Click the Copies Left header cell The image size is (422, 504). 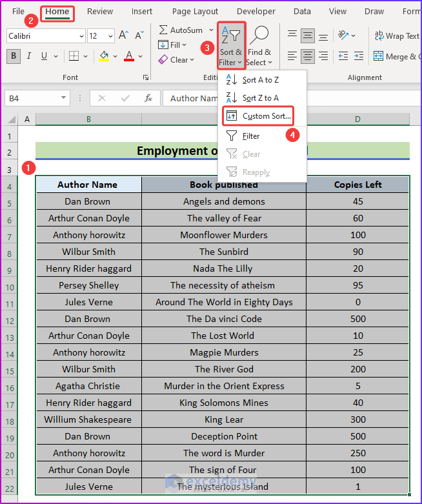click(357, 185)
